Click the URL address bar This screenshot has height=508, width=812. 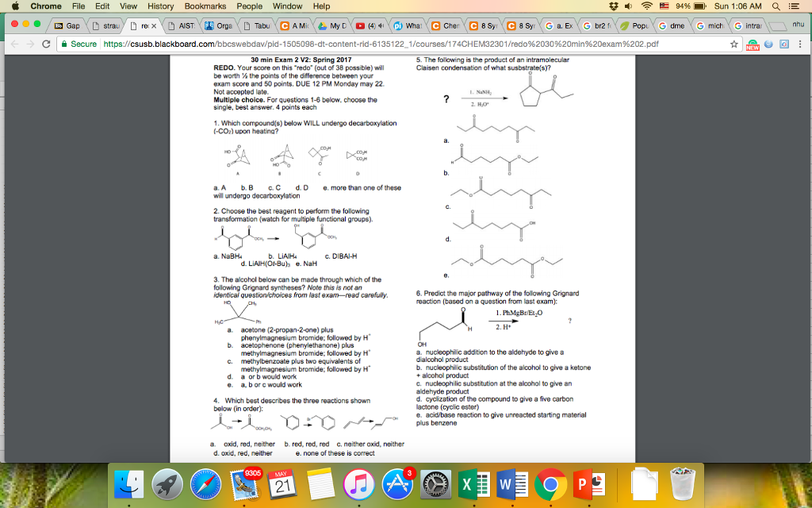(396, 44)
